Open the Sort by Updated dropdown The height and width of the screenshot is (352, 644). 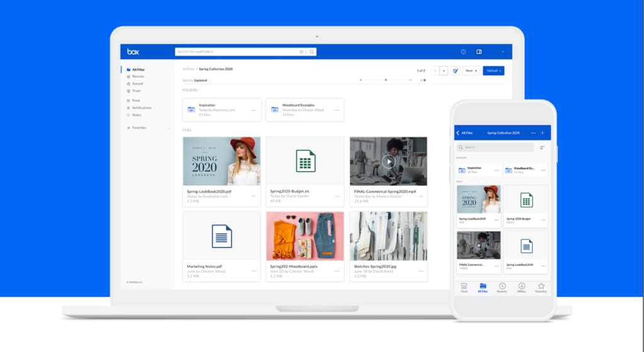[x=196, y=81]
